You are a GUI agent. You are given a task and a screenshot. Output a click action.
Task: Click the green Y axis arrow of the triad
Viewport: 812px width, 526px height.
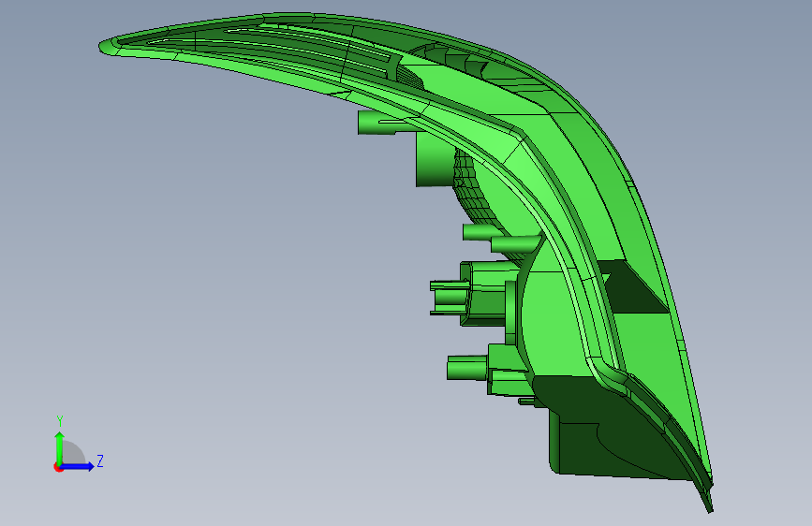[x=60, y=448]
